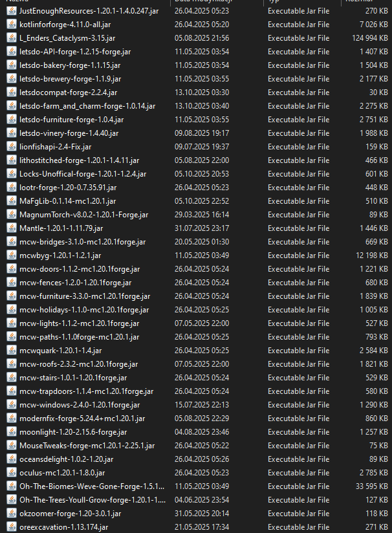Image resolution: width=392 pixels, height=533 pixels.
Task: Click the icon of Locks-Unoffical-forge-1.20.1-1.2.4.jar
Action: pos(12,174)
